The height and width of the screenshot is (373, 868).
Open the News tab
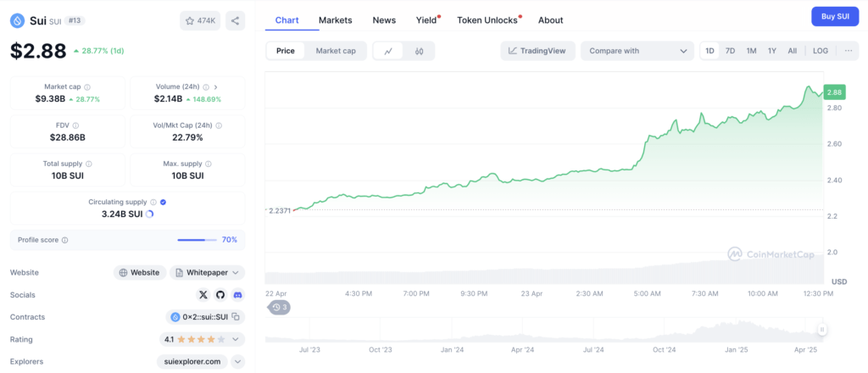pos(384,20)
